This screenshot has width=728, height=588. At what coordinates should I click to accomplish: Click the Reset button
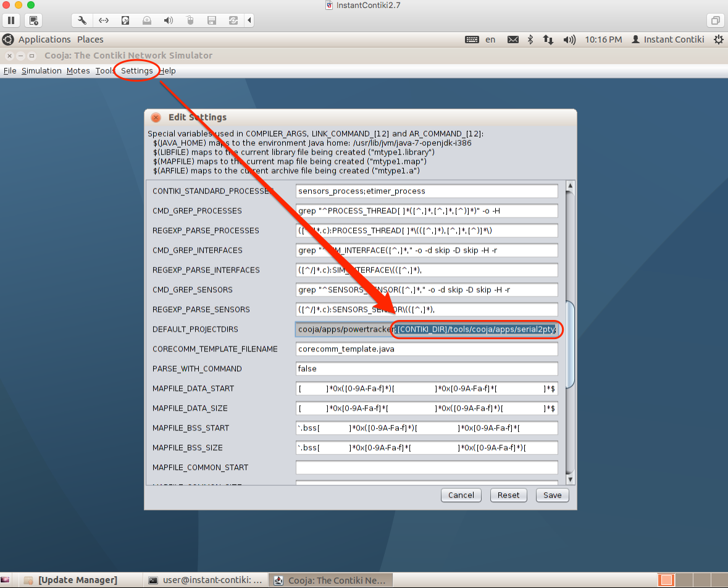point(508,495)
